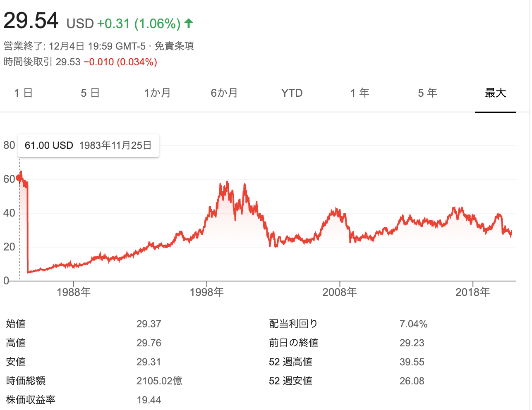Click the red data point marker on chart
This screenshot has height=410, width=532.
pyautogui.click(x=19, y=178)
